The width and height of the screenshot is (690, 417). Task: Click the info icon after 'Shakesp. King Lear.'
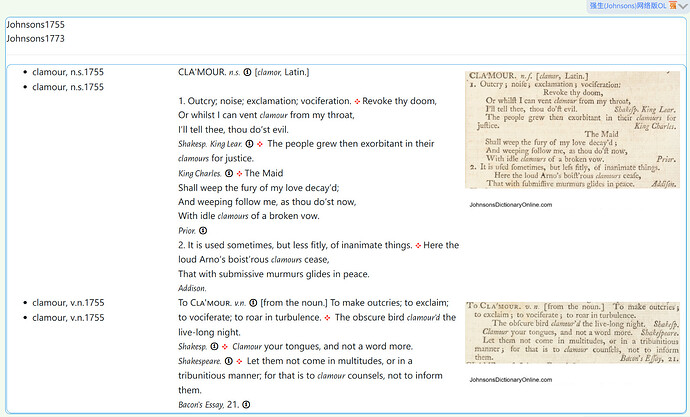(x=250, y=144)
